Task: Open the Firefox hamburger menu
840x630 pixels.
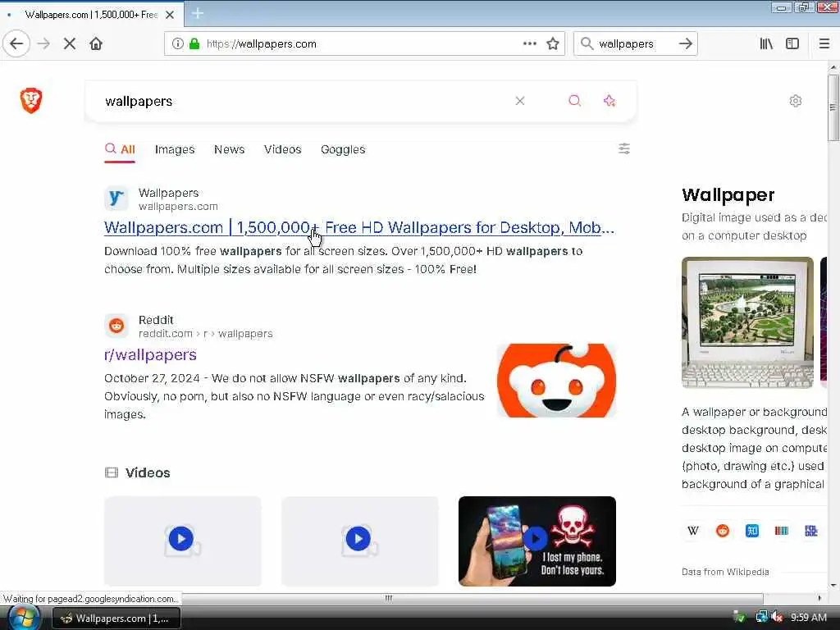Action: [824, 43]
